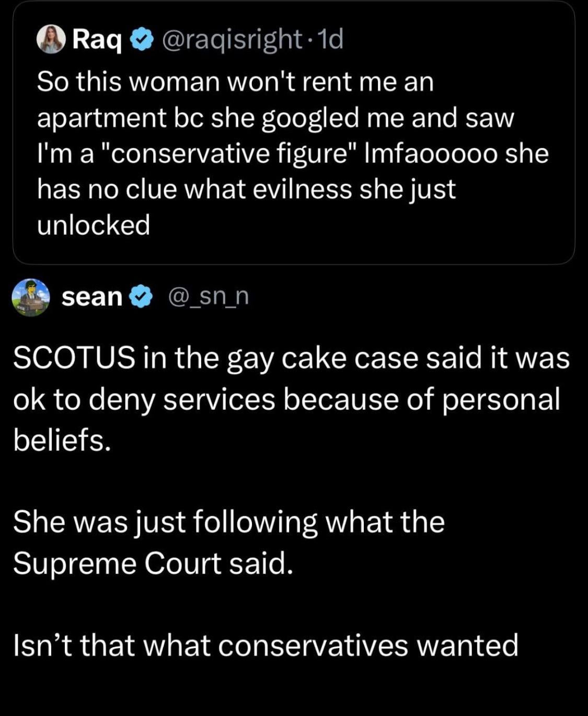Open the @_sn_n handle
The image size is (588, 716).
(x=207, y=297)
